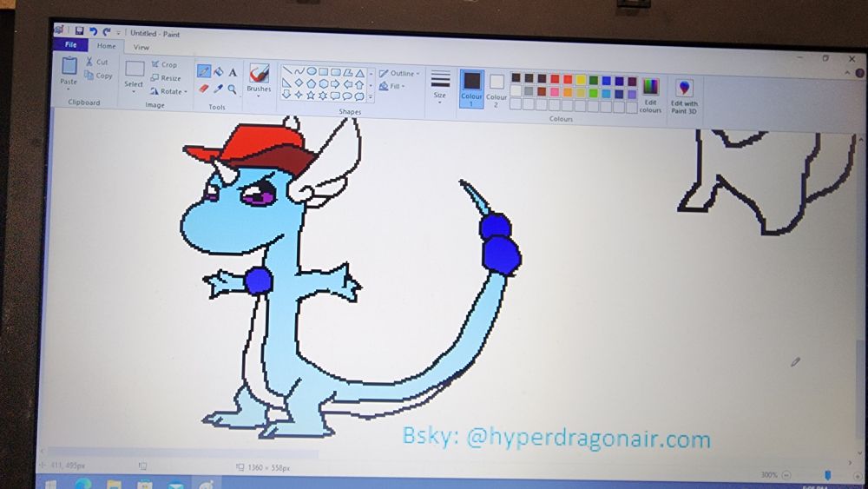Viewport: 868px width, 489px height.
Task: Open the Paste dropdown arrow
Action: tap(68, 89)
